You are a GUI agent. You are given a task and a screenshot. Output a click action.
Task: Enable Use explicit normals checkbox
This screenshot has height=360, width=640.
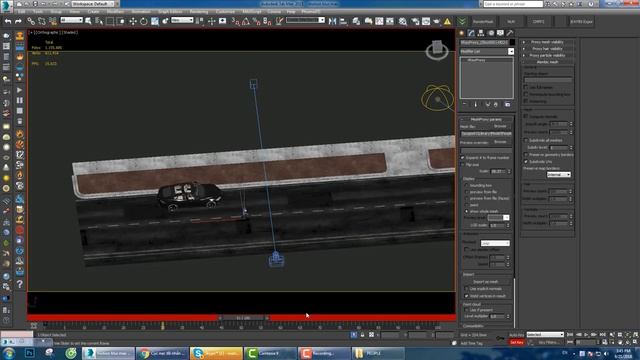[467, 289]
